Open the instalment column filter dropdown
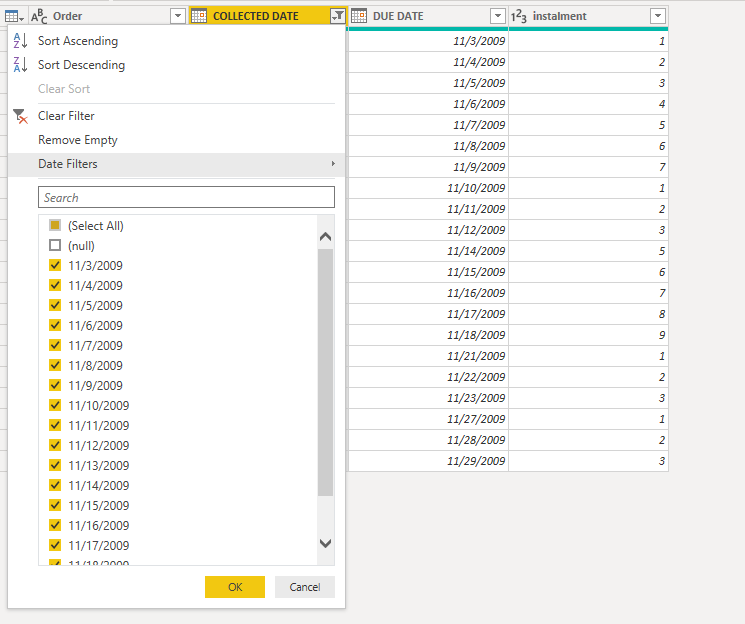 (x=658, y=16)
